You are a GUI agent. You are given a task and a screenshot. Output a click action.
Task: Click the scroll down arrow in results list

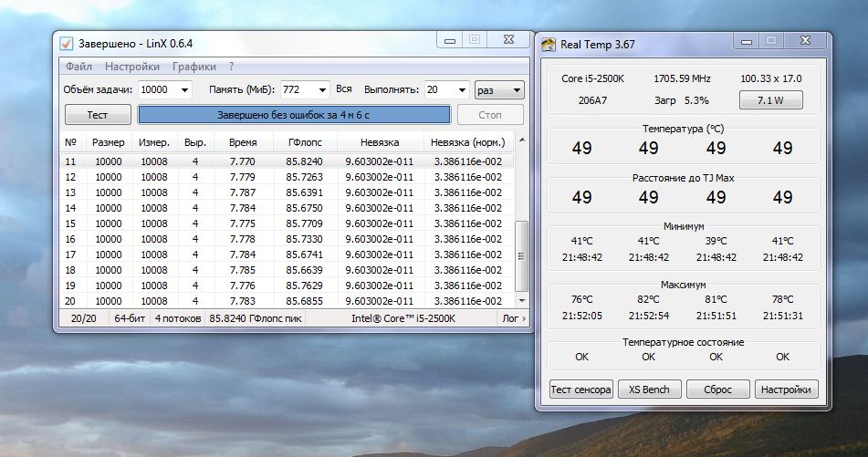tap(521, 300)
